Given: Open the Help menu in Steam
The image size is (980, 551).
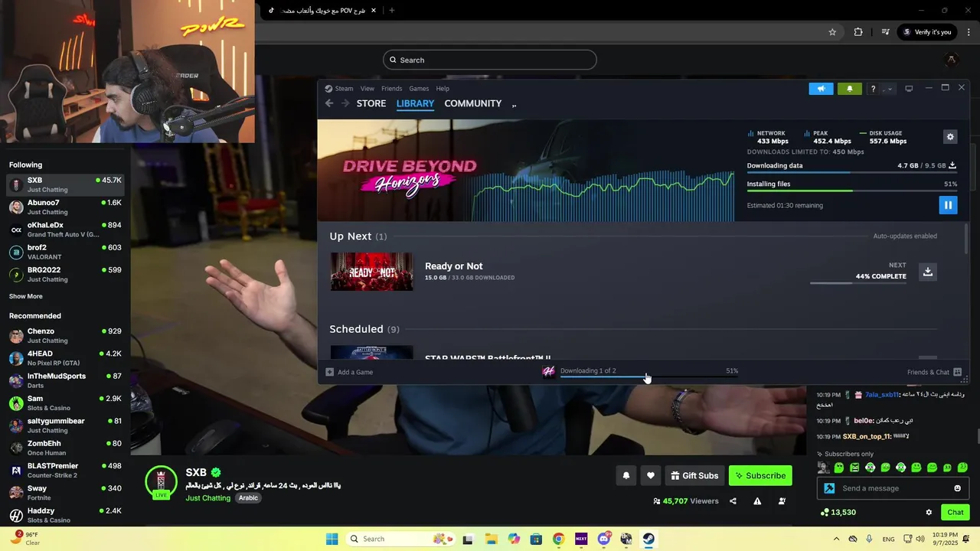Looking at the screenshot, I should 443,89.
